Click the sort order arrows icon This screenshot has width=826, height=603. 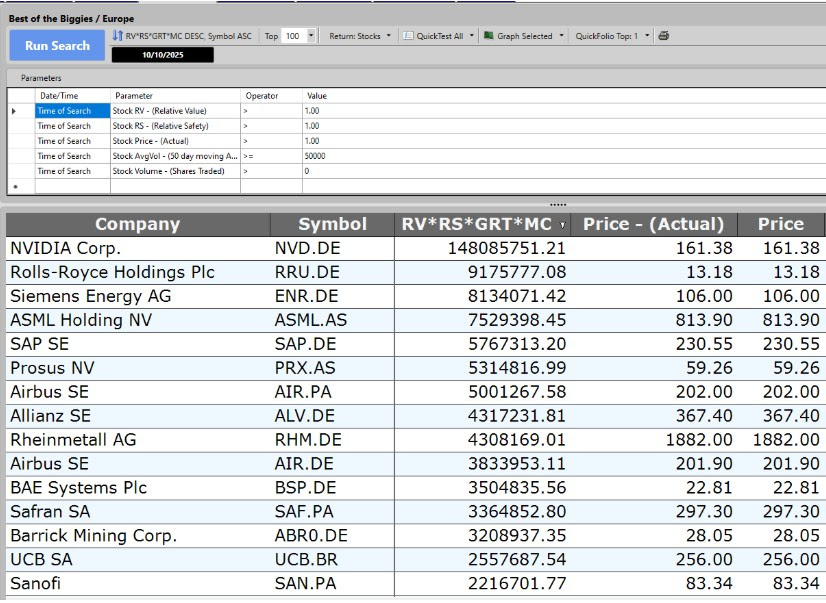117,36
